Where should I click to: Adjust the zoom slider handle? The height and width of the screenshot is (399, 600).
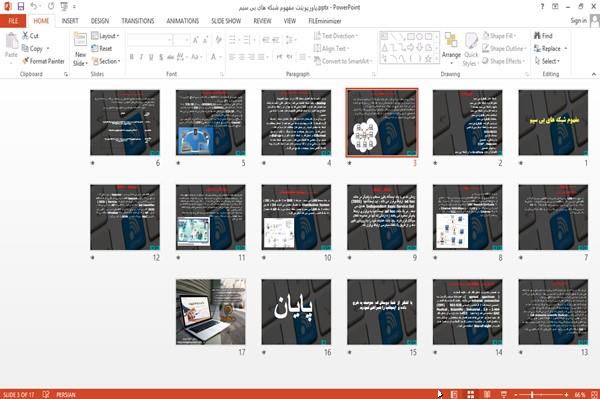[x=532, y=394]
